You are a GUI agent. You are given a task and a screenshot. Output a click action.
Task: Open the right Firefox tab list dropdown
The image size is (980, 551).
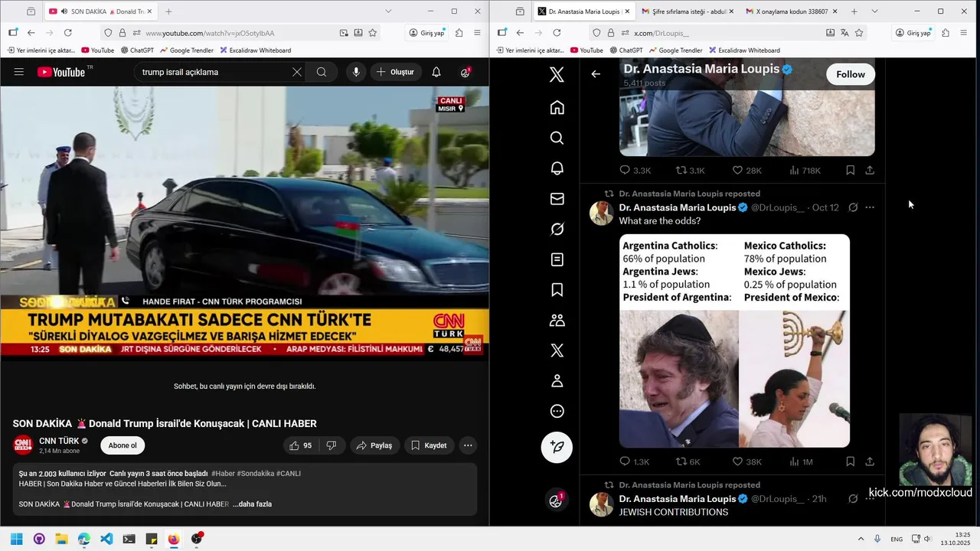point(874,11)
